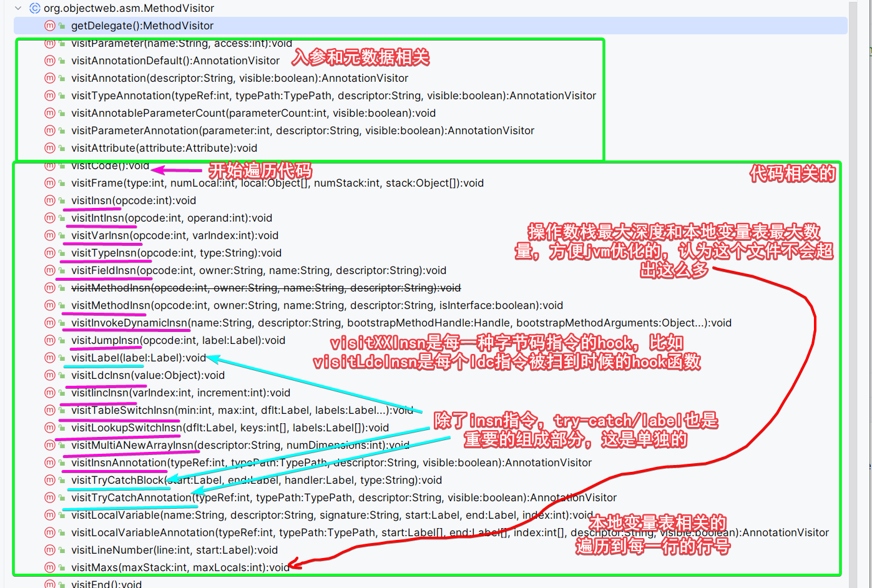Select the deprecated strikethrough visitMethodInsn entry

pos(265,288)
